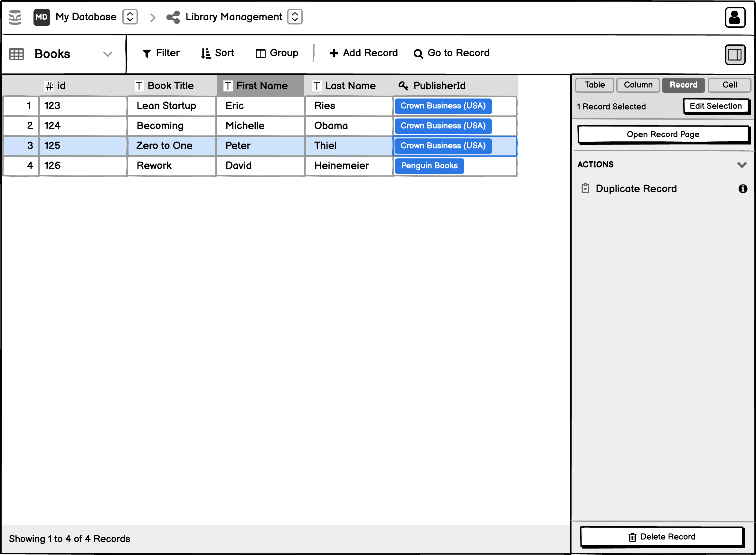This screenshot has width=756, height=555.
Task: Click the info icon beside Duplicate Record
Action: [742, 189]
